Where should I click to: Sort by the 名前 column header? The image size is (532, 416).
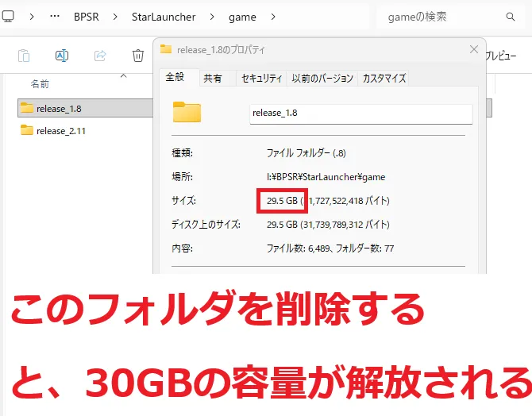click(40, 84)
